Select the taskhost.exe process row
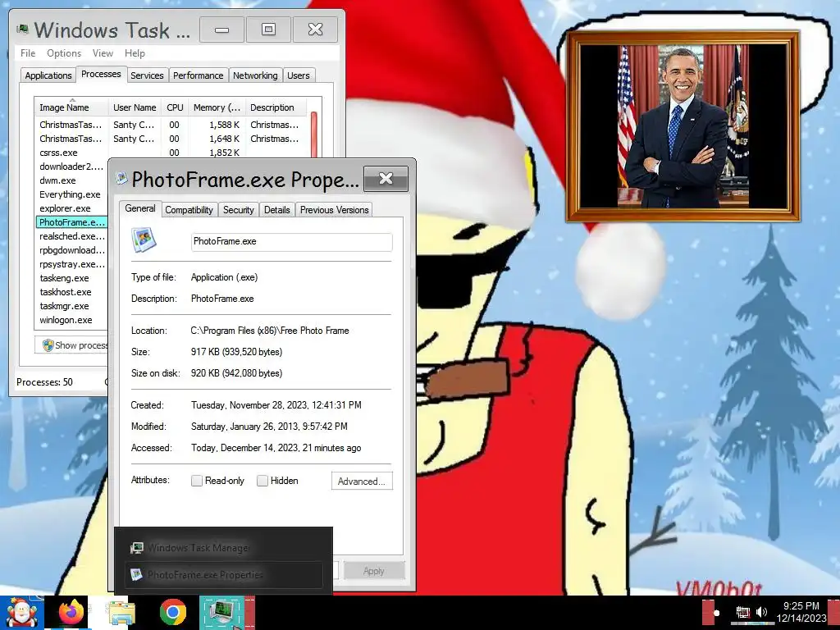This screenshot has height=630, width=840. click(x=72, y=292)
